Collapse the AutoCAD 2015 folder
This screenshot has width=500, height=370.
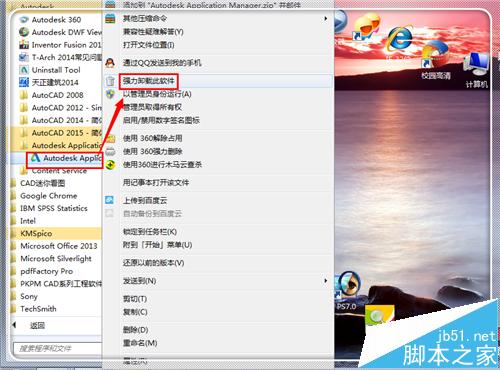pos(60,133)
